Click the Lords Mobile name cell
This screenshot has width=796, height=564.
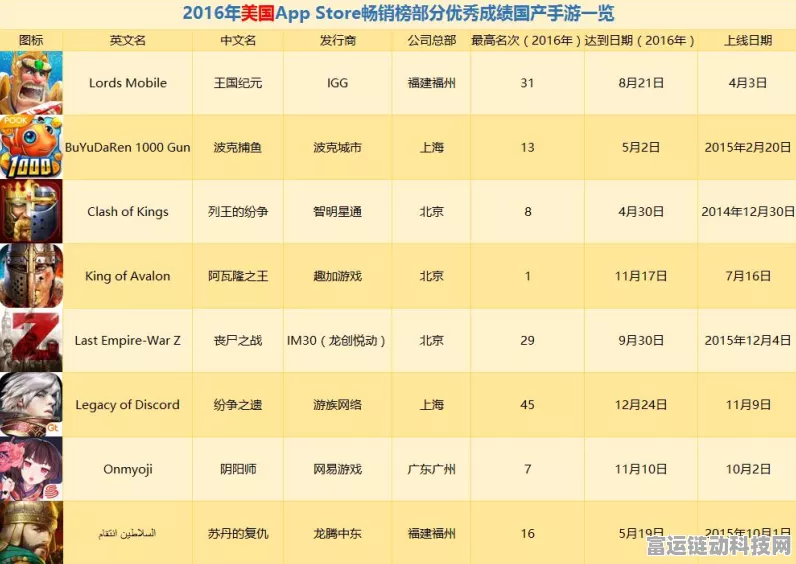(127, 83)
